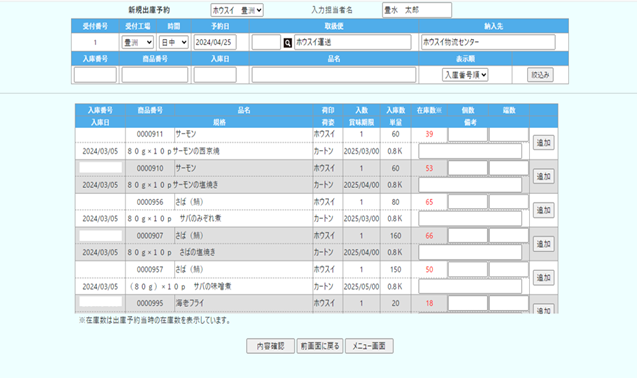Click 追加 for item 0000956
The width and height of the screenshot is (637, 378).
click(x=544, y=210)
